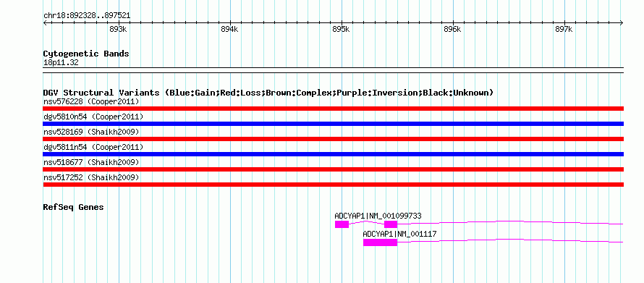Screen dimensions: 644x283
Task: Open variant label dgv5810n54 (Cooper2011)
Action: point(93,117)
